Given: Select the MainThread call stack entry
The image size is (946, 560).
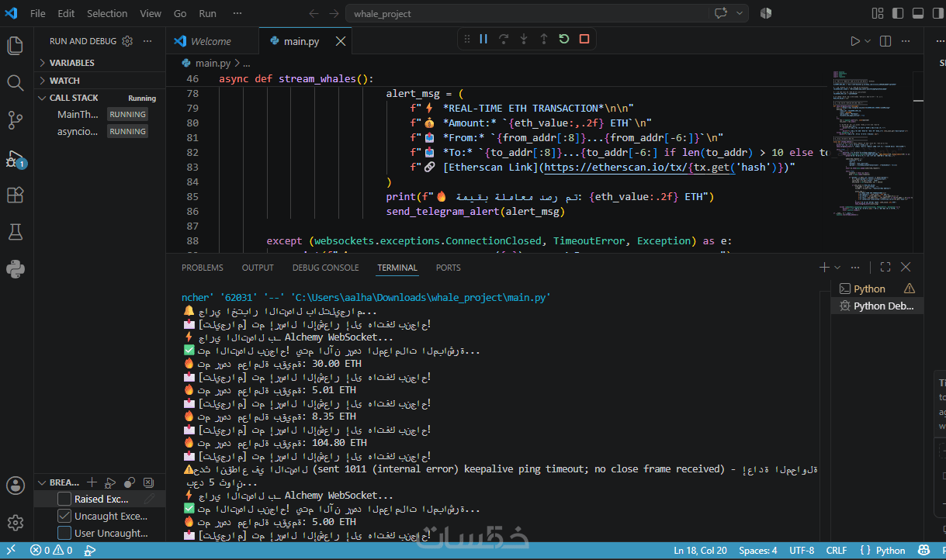Looking at the screenshot, I should point(99,114).
